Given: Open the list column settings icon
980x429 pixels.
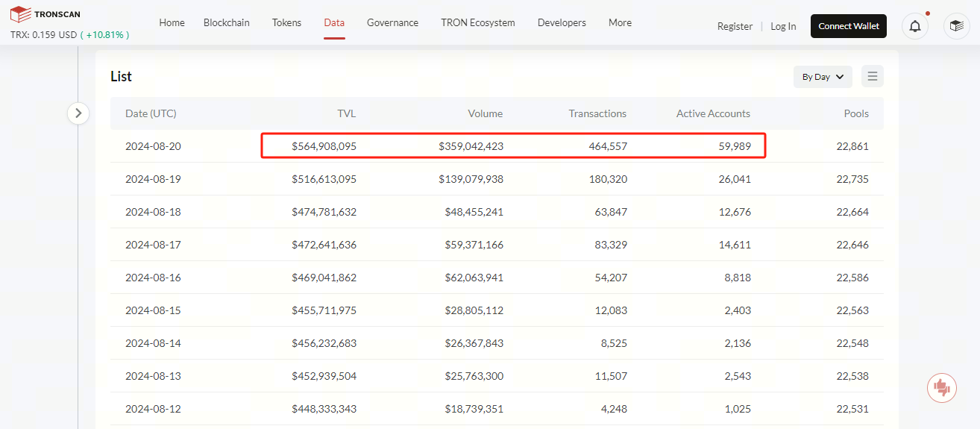Looking at the screenshot, I should pyautogui.click(x=873, y=76).
